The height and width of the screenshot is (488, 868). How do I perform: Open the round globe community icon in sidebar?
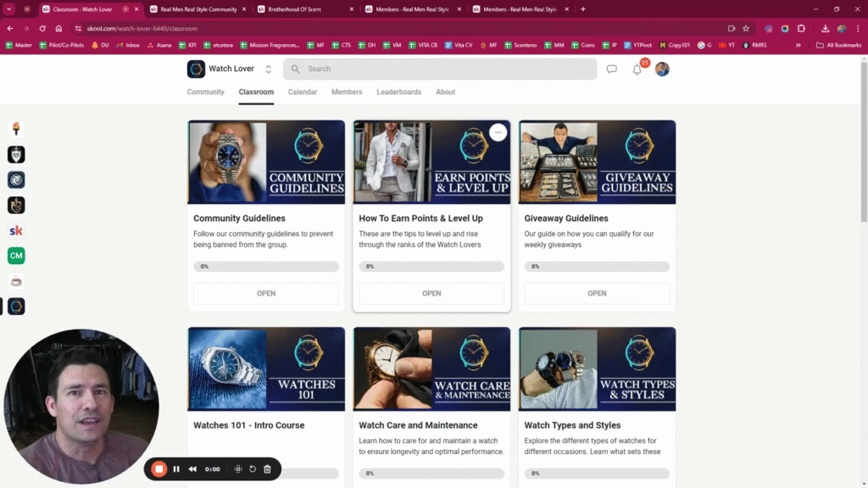point(16,180)
